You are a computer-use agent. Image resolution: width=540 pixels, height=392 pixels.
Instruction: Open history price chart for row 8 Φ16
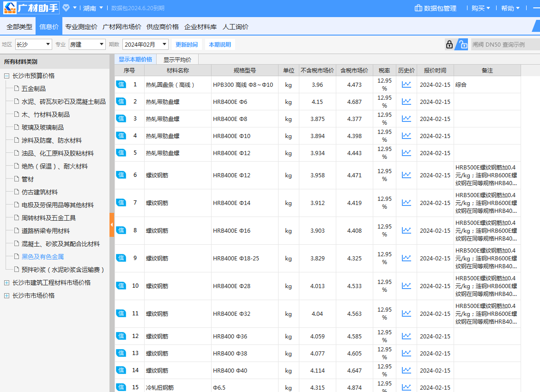[x=407, y=230]
